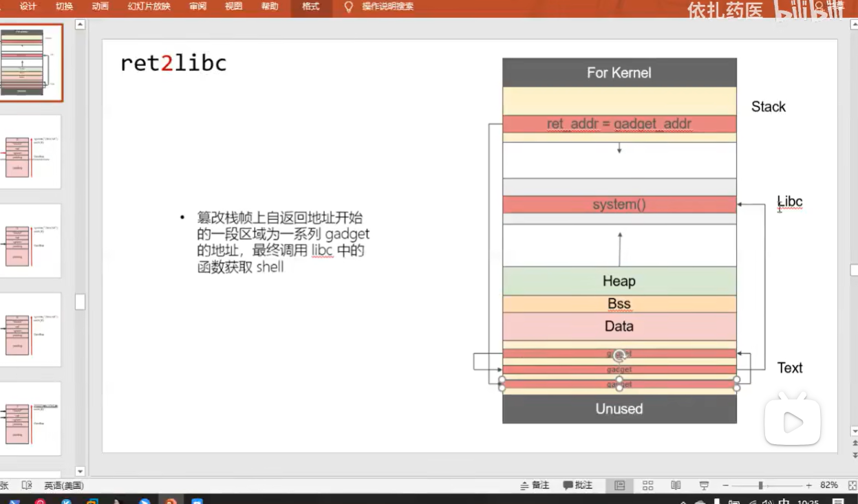This screenshot has height=504, width=858.
Task: Click the zoom in plus button
Action: (809, 485)
